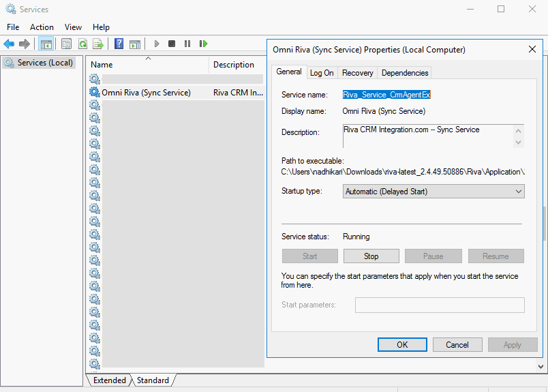Image resolution: width=548 pixels, height=392 pixels.
Task: Sort by the Name column header
Action: pos(147,65)
